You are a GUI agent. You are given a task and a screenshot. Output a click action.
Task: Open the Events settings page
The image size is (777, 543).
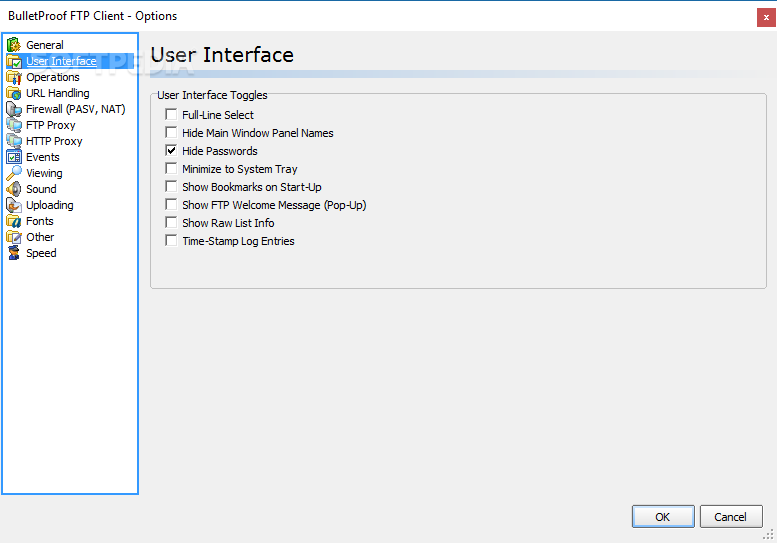click(43, 157)
